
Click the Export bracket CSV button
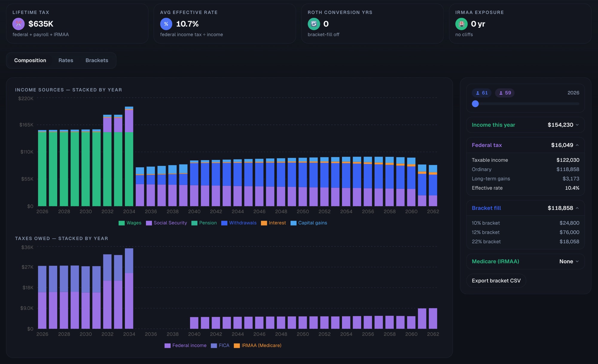point(496,281)
